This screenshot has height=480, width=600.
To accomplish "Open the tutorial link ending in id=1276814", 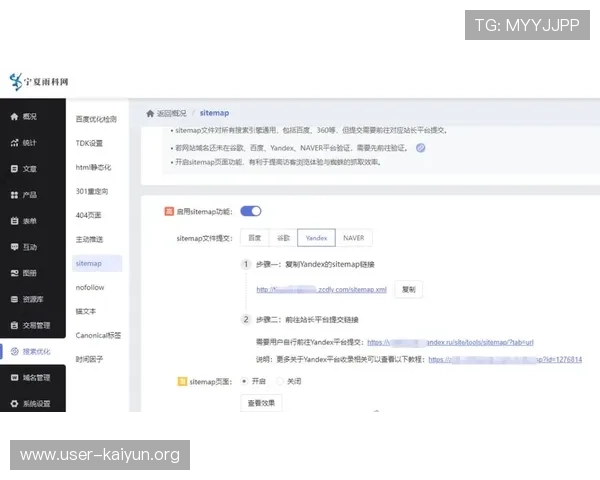I will (x=505, y=359).
